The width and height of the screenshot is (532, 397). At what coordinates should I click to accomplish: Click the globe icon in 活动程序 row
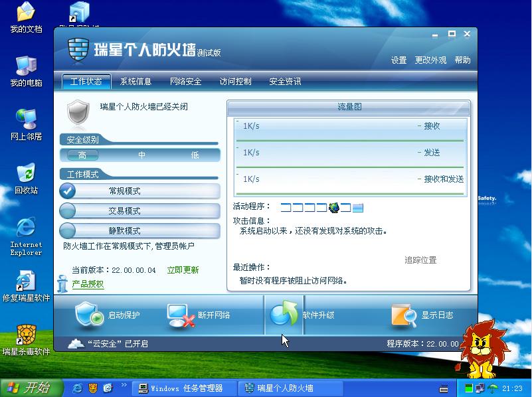tap(334, 207)
